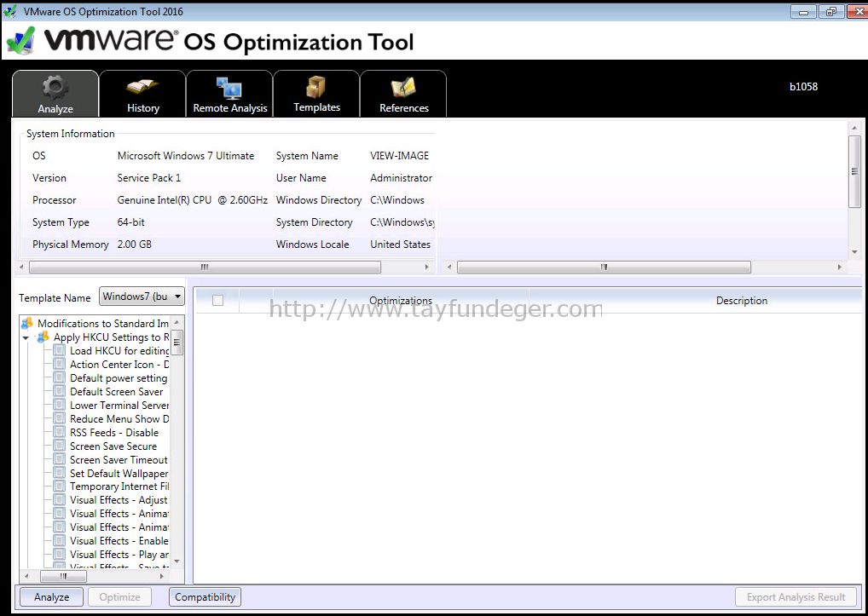Open the Template Name dropdown
868x616 pixels.
pos(142,296)
